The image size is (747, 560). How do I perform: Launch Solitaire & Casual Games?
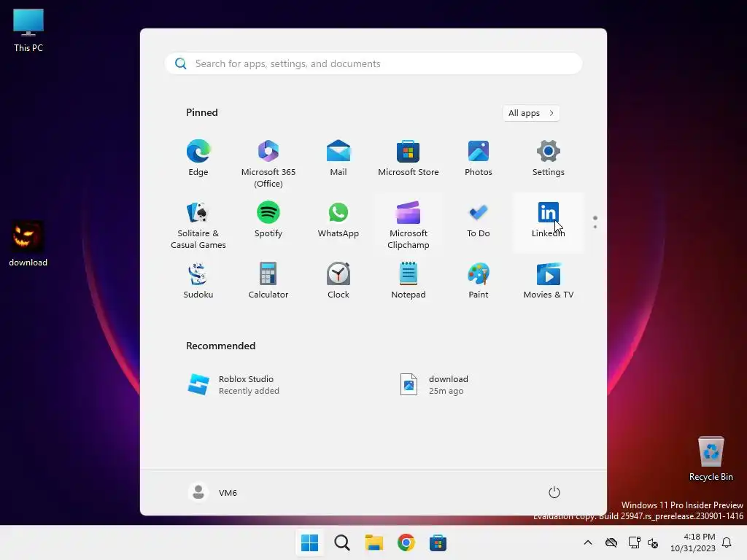click(x=198, y=225)
